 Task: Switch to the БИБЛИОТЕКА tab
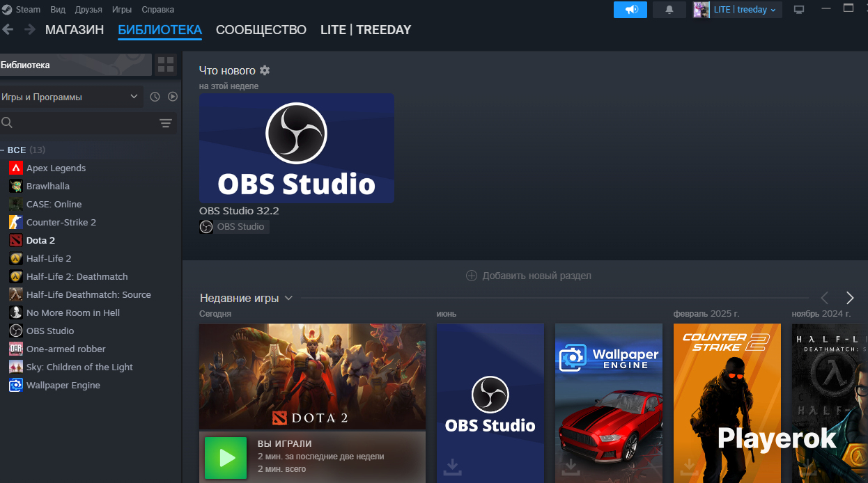pyautogui.click(x=160, y=30)
